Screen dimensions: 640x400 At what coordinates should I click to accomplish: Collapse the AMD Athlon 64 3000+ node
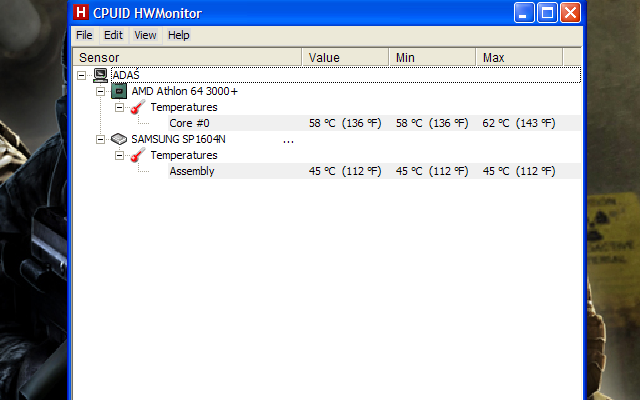pos(100,91)
